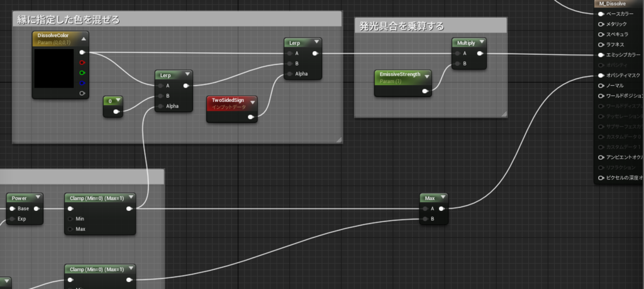Click the オパシティマスク input pin on M_Dissolve

pyautogui.click(x=601, y=76)
